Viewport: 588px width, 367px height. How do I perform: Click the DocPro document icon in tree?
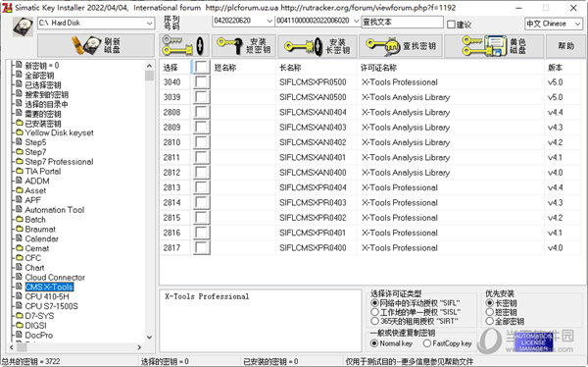tap(20, 335)
